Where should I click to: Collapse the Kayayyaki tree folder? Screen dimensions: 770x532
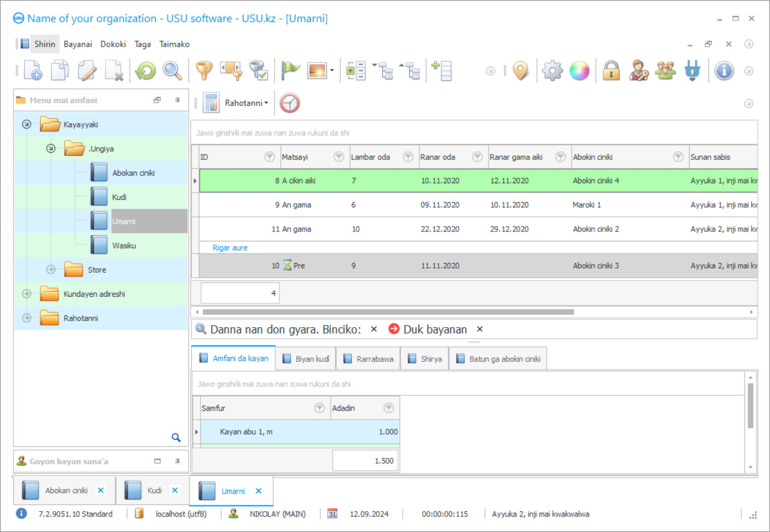[x=27, y=124]
